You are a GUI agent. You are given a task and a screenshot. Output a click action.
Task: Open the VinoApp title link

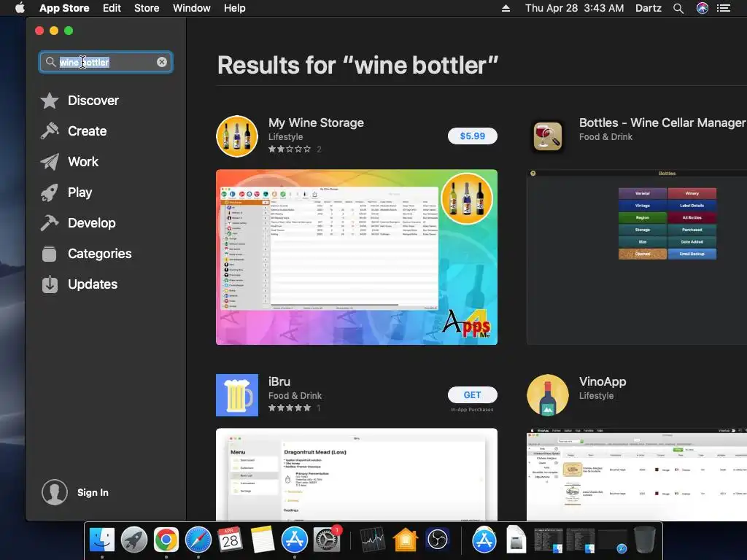click(x=603, y=382)
